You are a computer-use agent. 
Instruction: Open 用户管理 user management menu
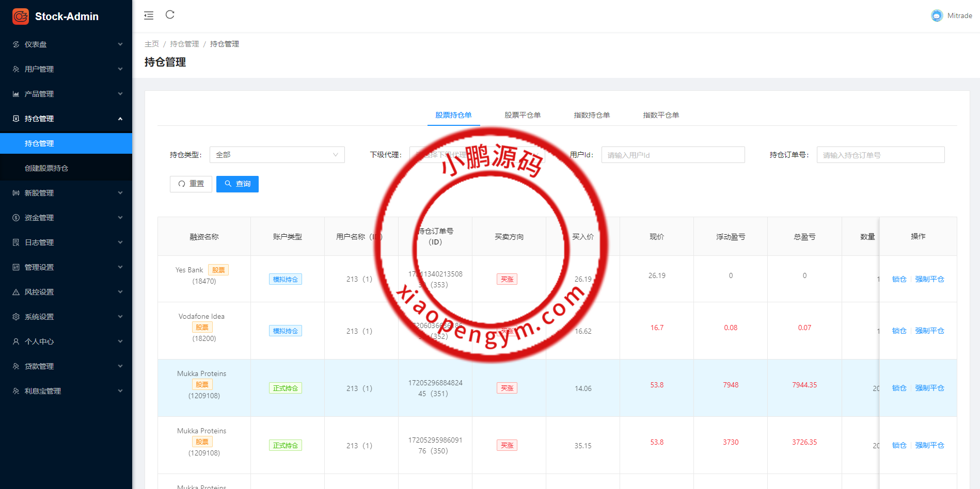click(x=66, y=69)
